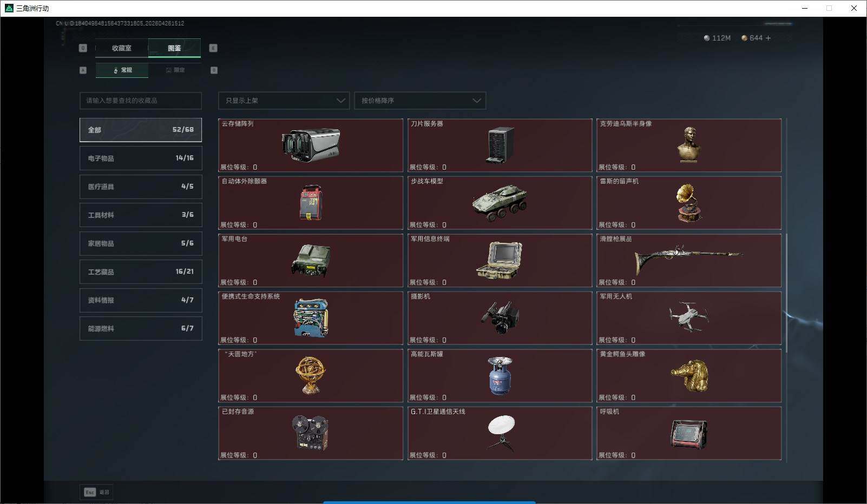Click the gramophone collectible icon
Viewport: 867px width, 504px height.
point(689,203)
